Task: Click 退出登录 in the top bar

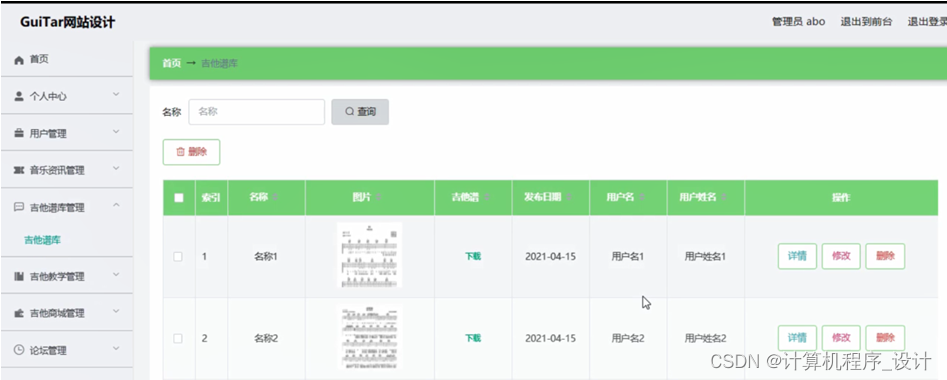Action: 927,22
